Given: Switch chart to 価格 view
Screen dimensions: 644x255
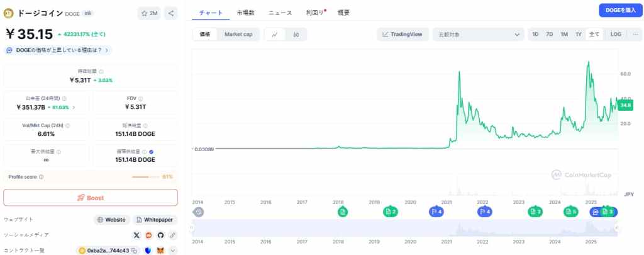Looking at the screenshot, I should (205, 35).
